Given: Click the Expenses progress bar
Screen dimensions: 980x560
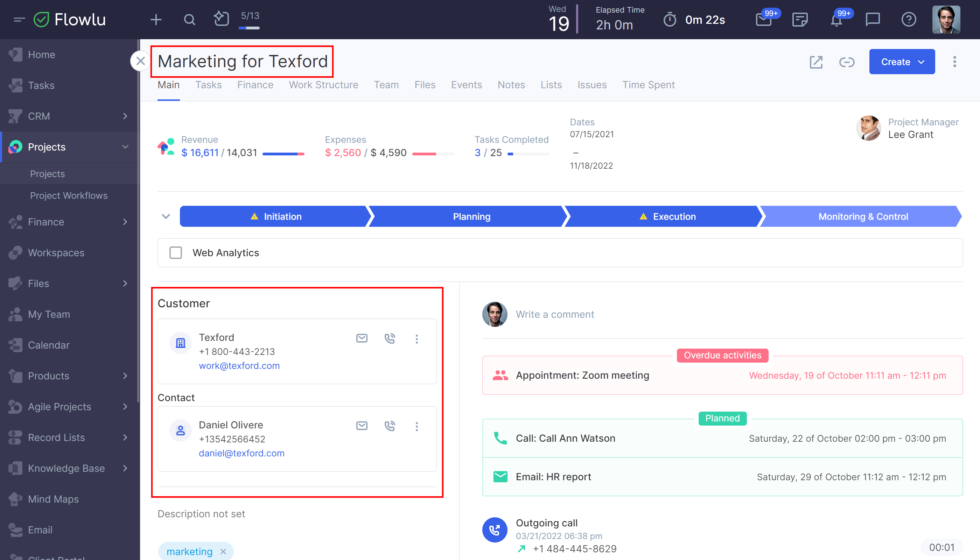Looking at the screenshot, I should click(433, 153).
